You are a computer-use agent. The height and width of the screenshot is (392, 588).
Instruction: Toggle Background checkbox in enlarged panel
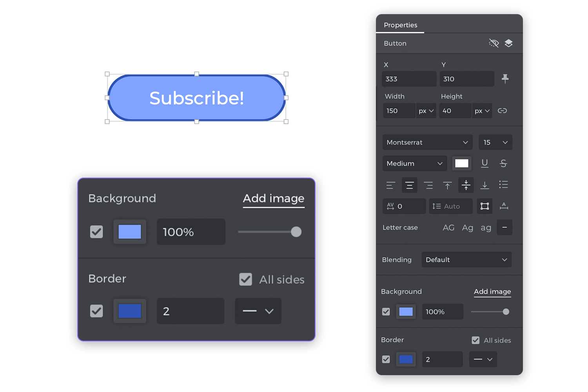(96, 232)
